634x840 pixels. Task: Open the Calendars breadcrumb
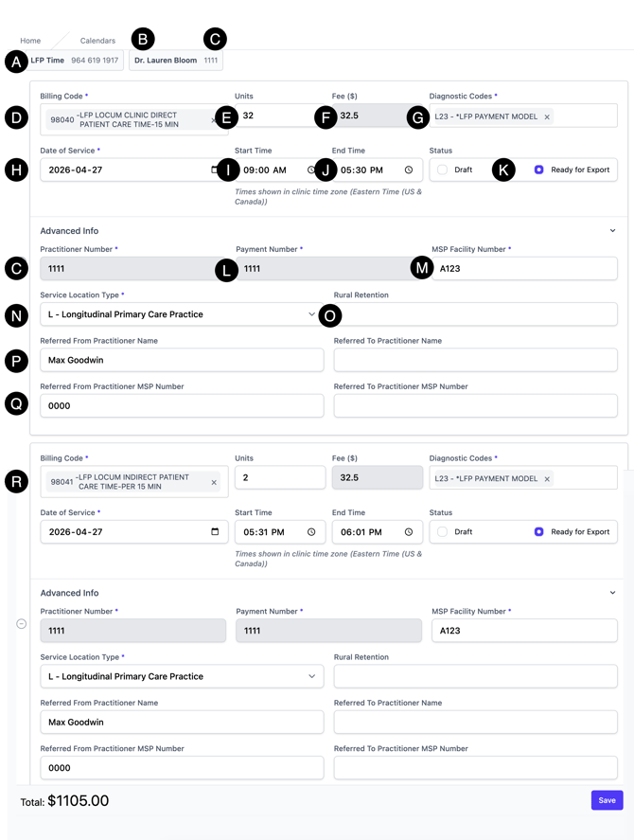pyautogui.click(x=97, y=41)
